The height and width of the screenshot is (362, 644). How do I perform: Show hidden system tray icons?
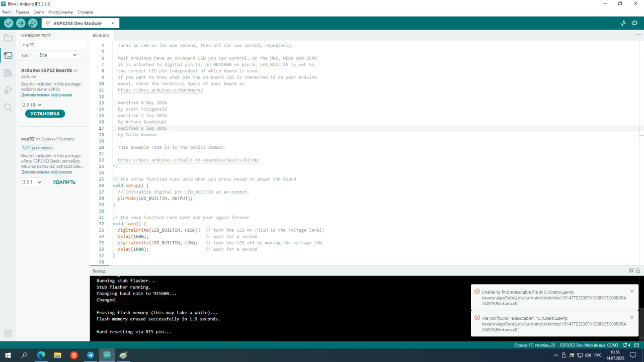(x=555, y=355)
